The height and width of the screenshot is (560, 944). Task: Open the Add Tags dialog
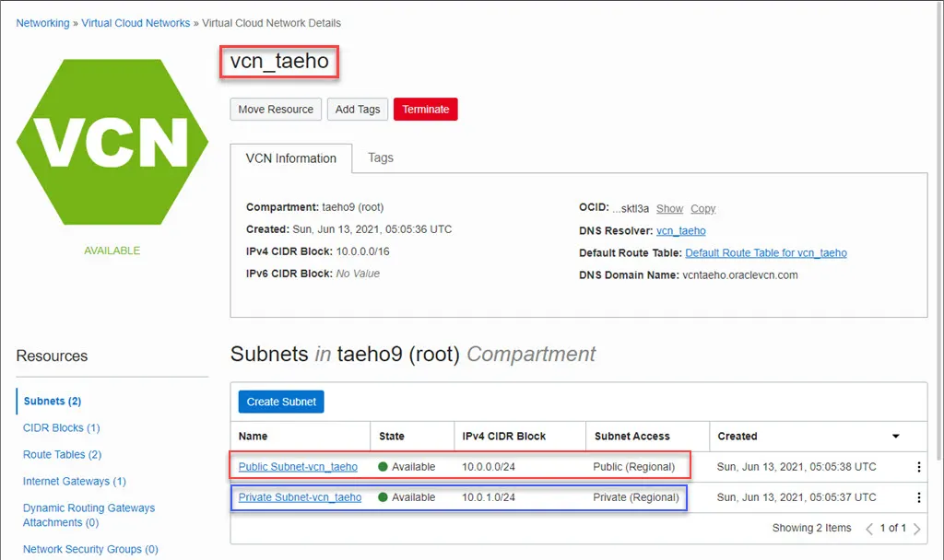pyautogui.click(x=357, y=109)
